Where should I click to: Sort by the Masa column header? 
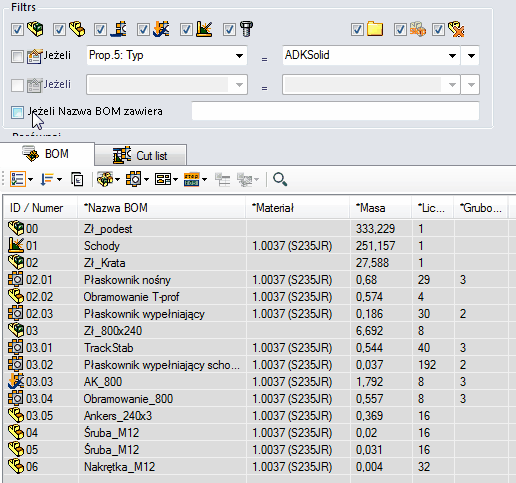pos(380,208)
